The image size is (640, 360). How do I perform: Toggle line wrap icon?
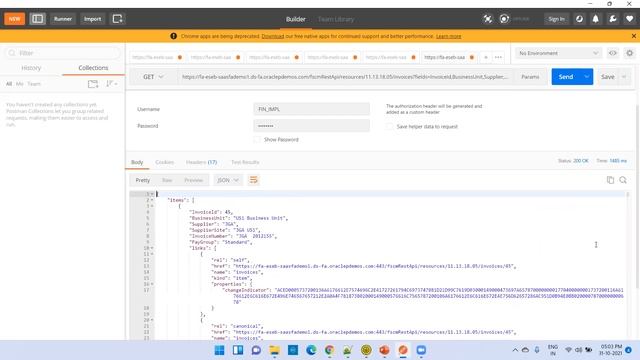(x=253, y=180)
